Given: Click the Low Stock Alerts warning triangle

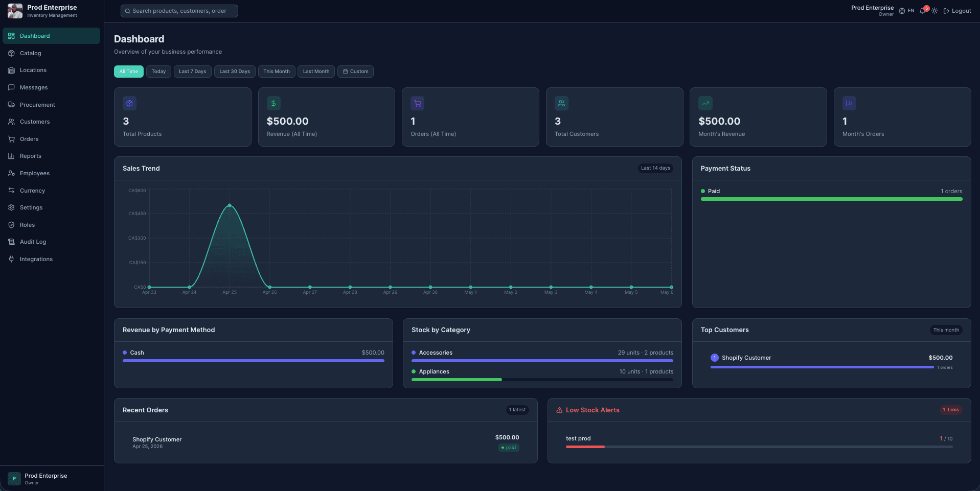Looking at the screenshot, I should coord(559,410).
